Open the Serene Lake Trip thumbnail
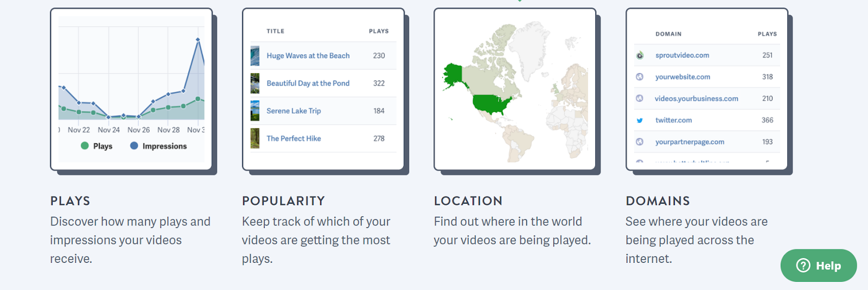 pyautogui.click(x=255, y=111)
